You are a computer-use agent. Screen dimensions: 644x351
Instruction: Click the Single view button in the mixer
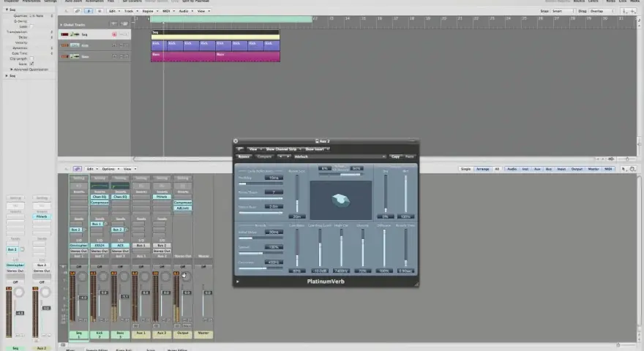click(465, 169)
